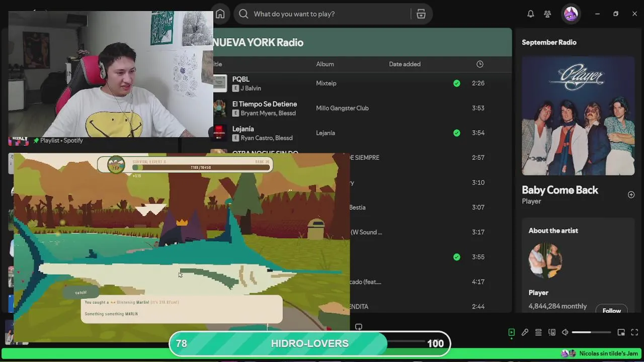Open artist link J Balvin
The image size is (644, 362).
click(x=251, y=88)
